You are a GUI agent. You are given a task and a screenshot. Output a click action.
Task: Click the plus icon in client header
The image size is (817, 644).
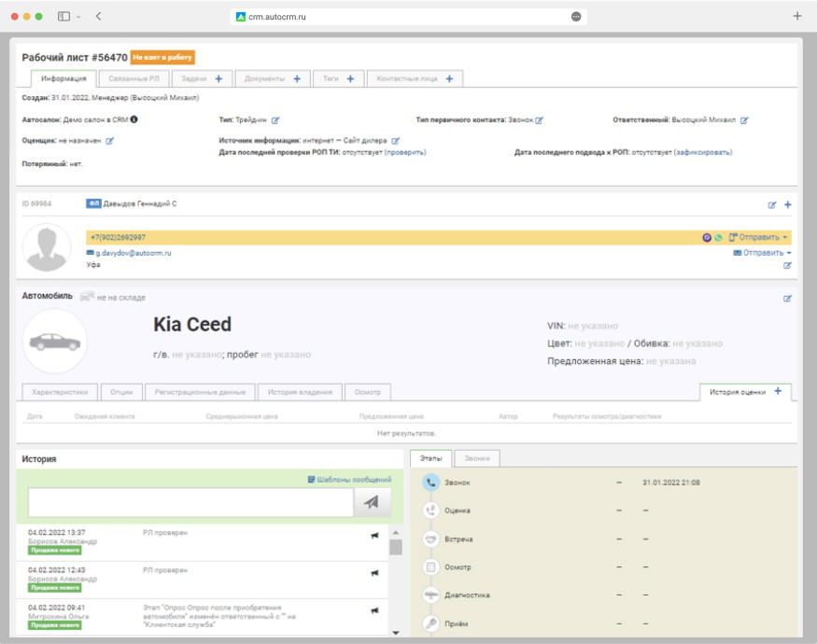[x=787, y=204]
